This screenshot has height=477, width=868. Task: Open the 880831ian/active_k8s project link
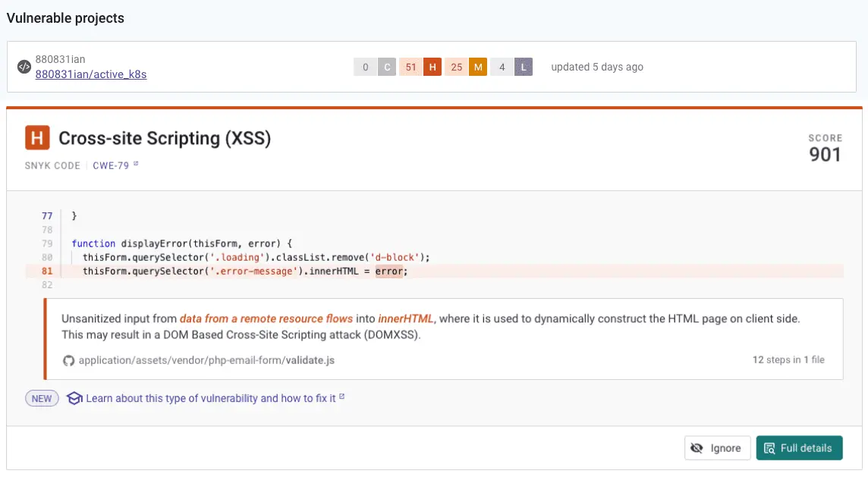(91, 74)
